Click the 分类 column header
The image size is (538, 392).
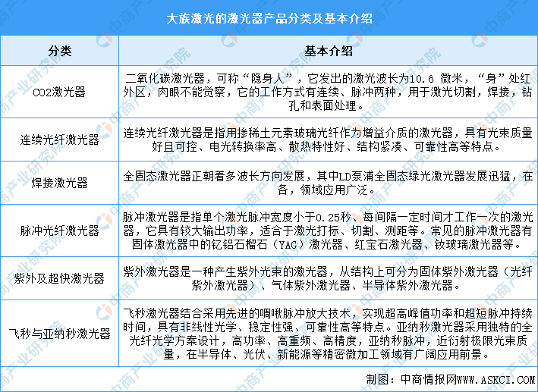[60, 51]
